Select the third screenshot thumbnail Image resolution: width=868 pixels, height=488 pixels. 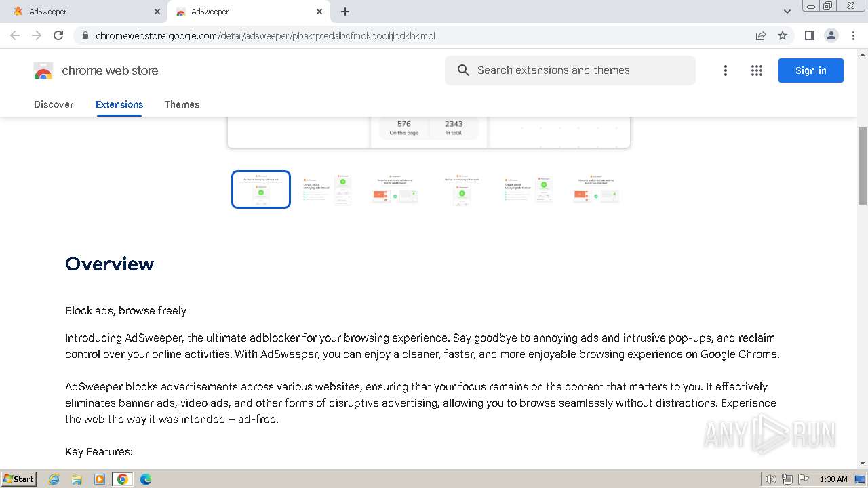click(x=395, y=189)
